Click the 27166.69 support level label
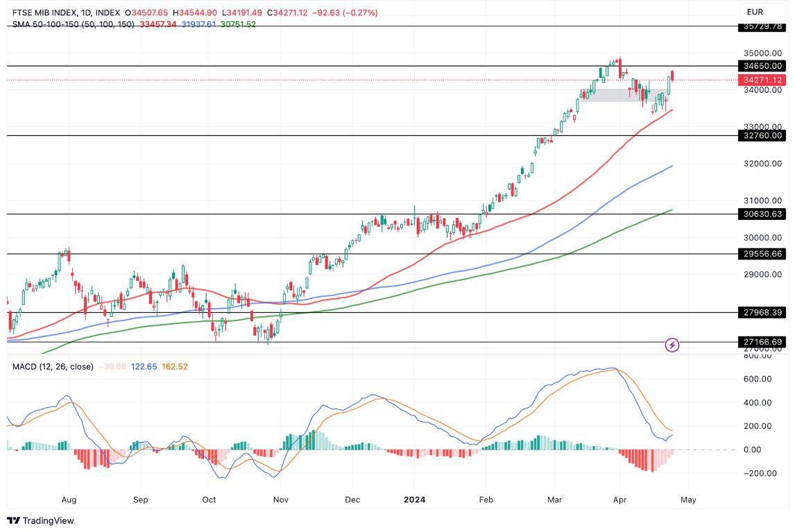Screen dimensions: 795x532 point(761,342)
